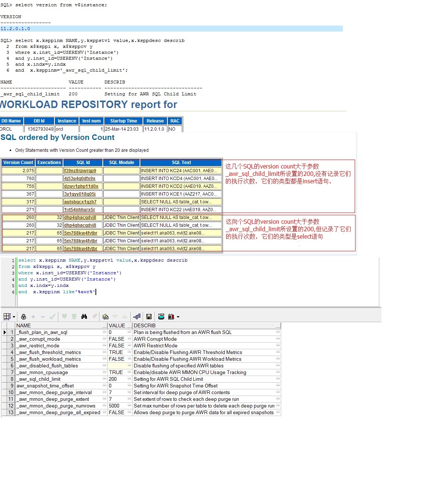
Task: Click the green check post-changes icon
Action: [x=52, y=317]
